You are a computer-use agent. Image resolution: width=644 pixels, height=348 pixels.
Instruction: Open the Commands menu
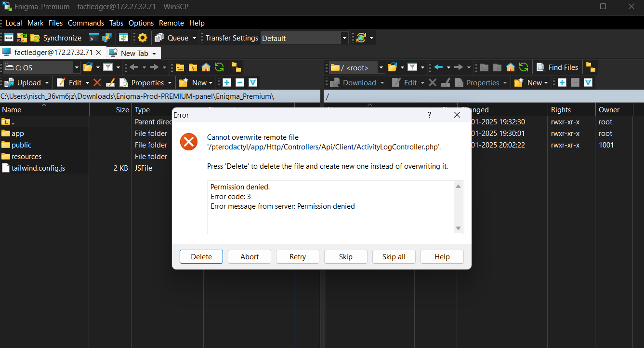[86, 23]
